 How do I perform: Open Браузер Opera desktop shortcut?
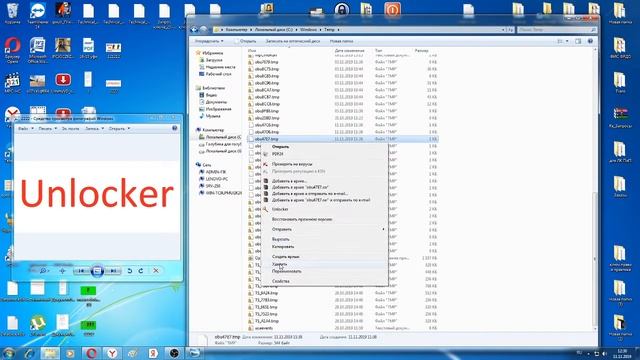[12, 50]
